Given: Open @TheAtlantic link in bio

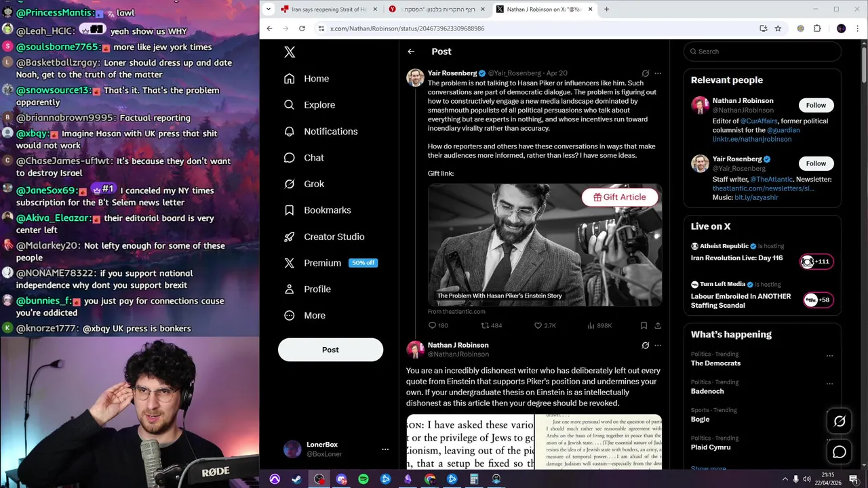Looking at the screenshot, I should (771, 180).
